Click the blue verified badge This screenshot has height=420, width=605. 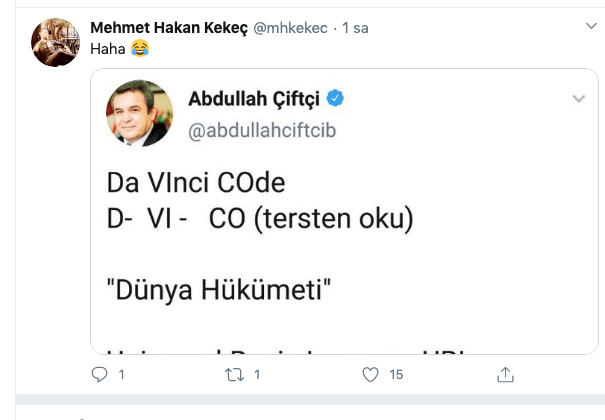point(335,98)
